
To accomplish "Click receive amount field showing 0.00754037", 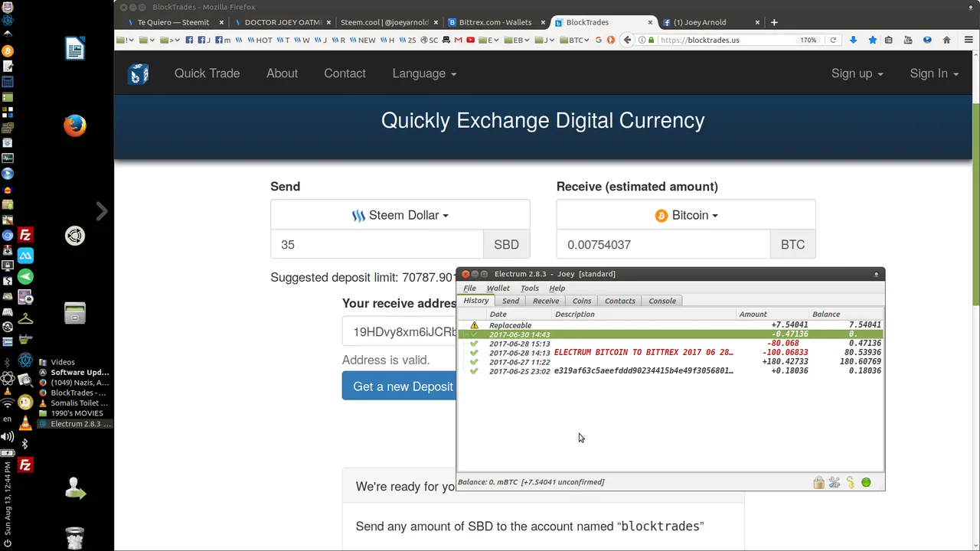I will pyautogui.click(x=663, y=245).
